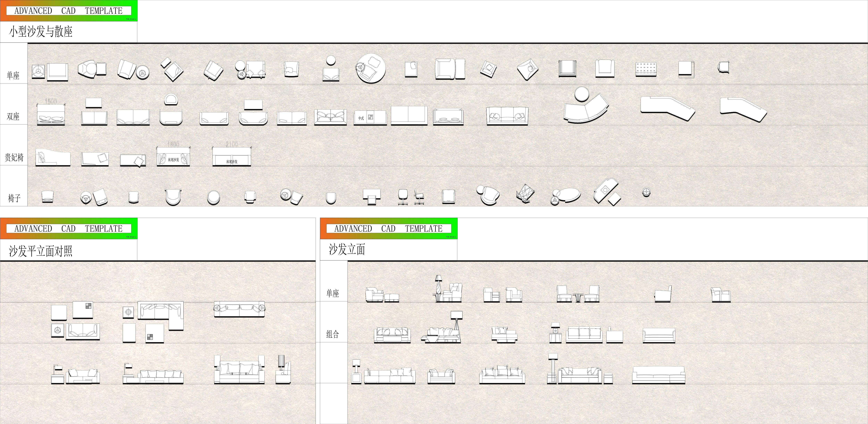Select the 椅子 row label
Image resolution: width=868 pixels, height=424 pixels.
pos(14,198)
